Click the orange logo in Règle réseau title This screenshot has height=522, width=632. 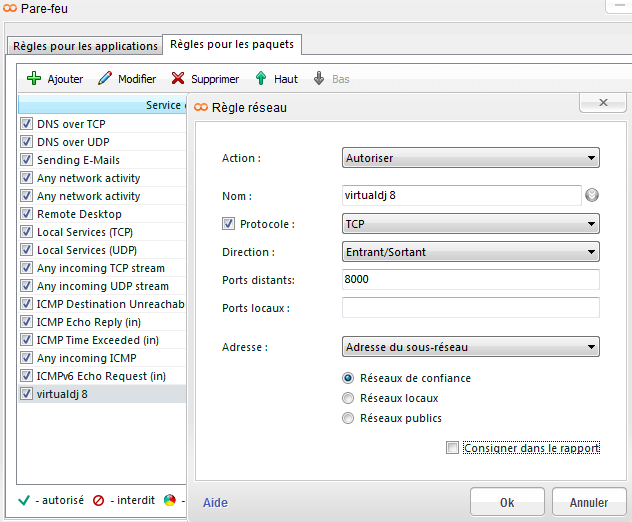pos(201,107)
